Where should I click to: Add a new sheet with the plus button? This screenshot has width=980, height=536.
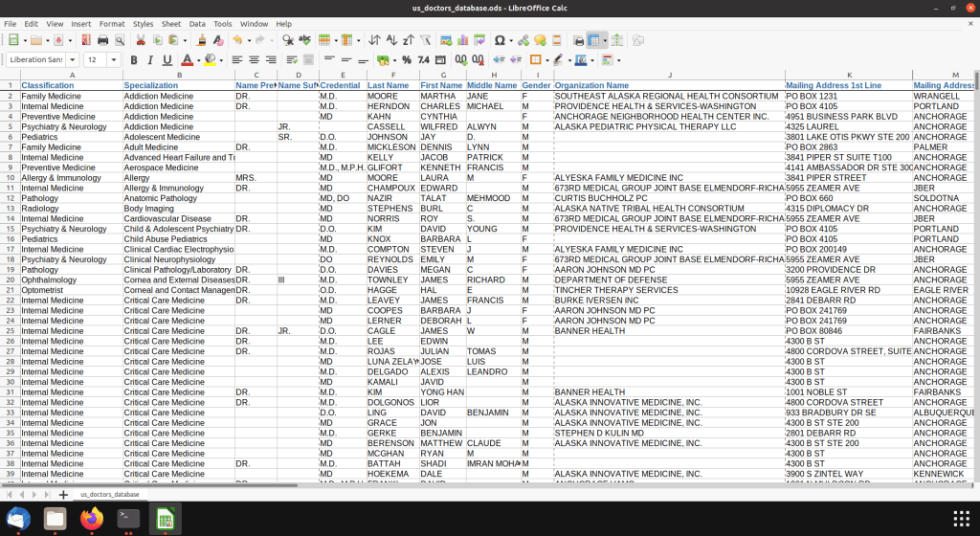[x=63, y=494]
